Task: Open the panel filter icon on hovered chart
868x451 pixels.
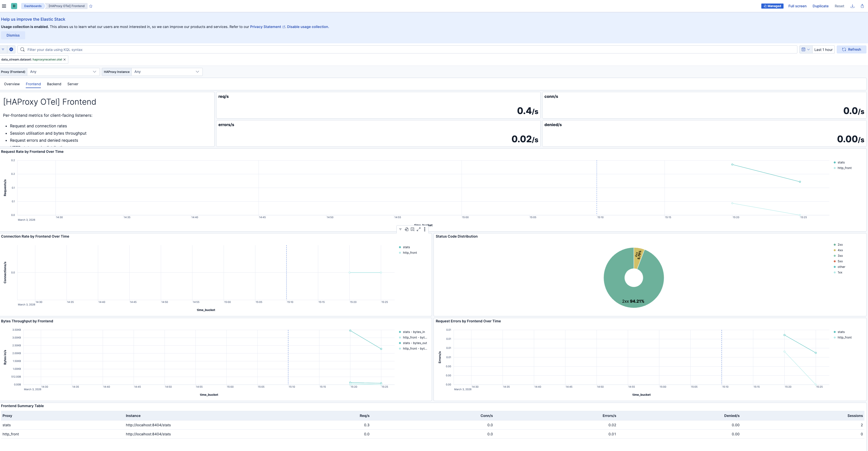Action: (x=400, y=230)
